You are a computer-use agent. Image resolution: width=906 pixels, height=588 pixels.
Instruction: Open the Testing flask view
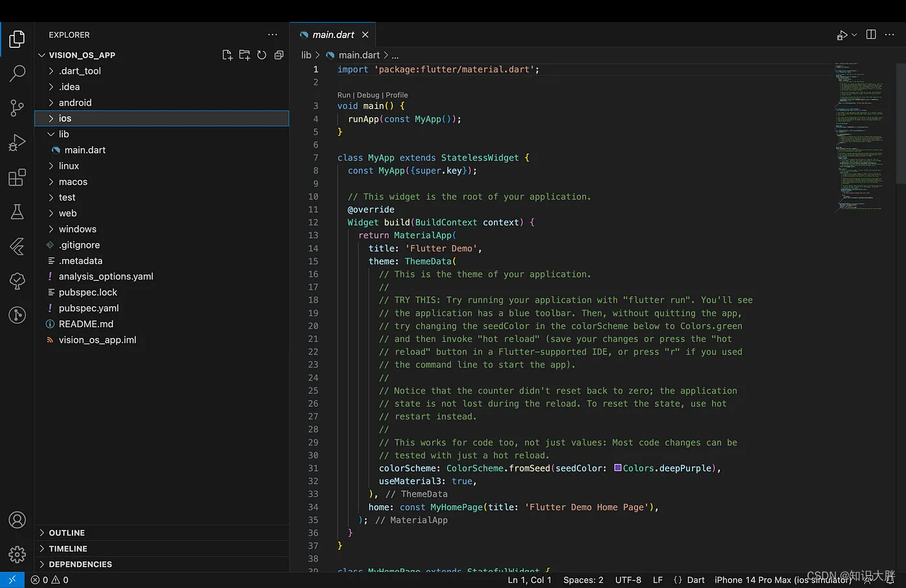pyautogui.click(x=17, y=212)
